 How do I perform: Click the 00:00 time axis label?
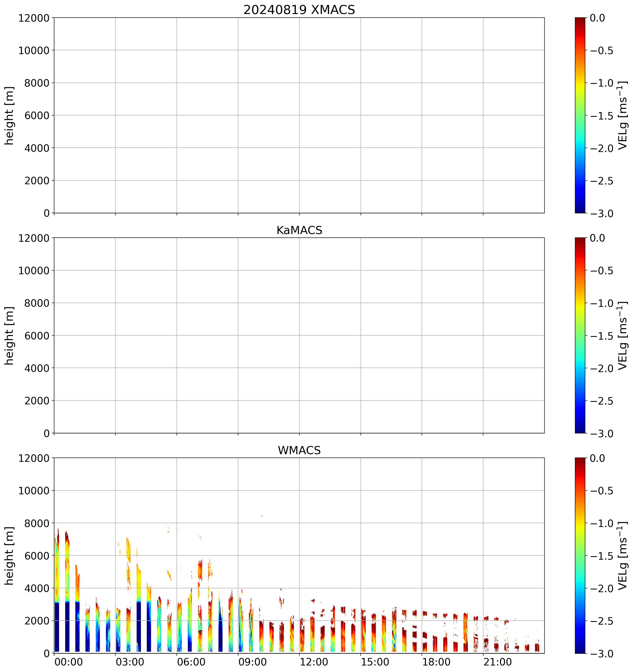(69, 662)
